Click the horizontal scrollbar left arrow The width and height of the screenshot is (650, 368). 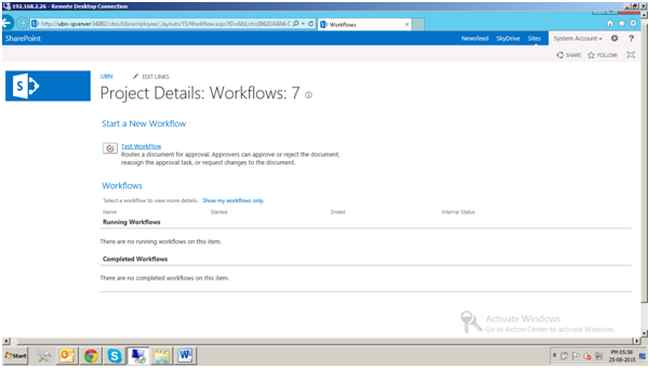click(x=6, y=341)
